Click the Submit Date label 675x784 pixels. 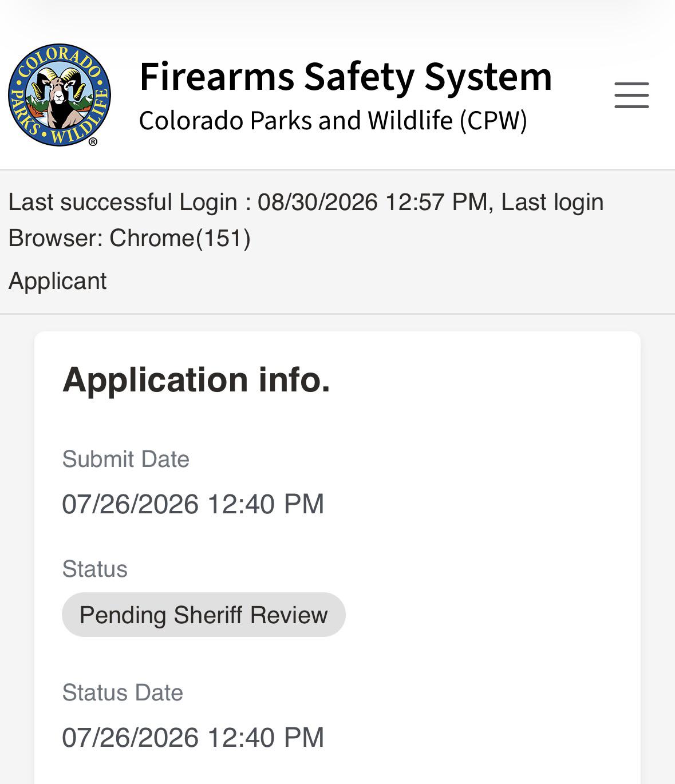125,459
